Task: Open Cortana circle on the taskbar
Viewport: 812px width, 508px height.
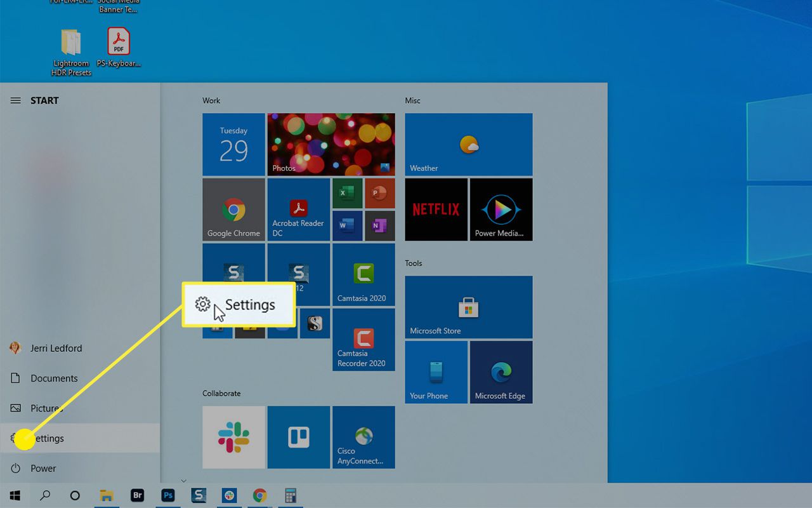Action: [75, 495]
